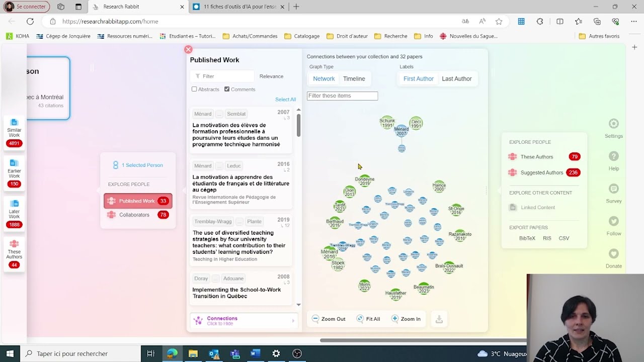This screenshot has height=362, width=644.
Task: Open Settings gear on right side
Action: pyautogui.click(x=613, y=124)
